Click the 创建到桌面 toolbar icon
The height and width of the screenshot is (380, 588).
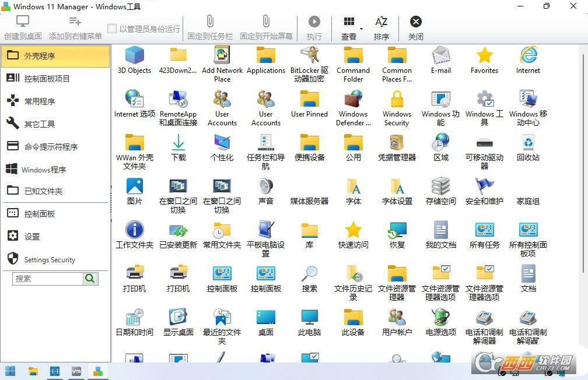23,22
